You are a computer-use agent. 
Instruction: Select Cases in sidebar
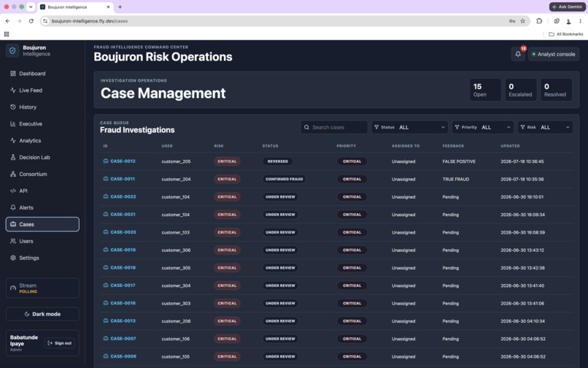[42, 224]
